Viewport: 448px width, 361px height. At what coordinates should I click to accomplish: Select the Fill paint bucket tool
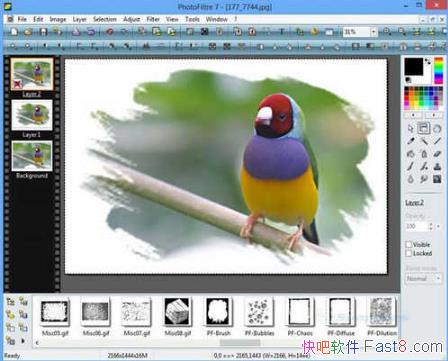[411, 154]
